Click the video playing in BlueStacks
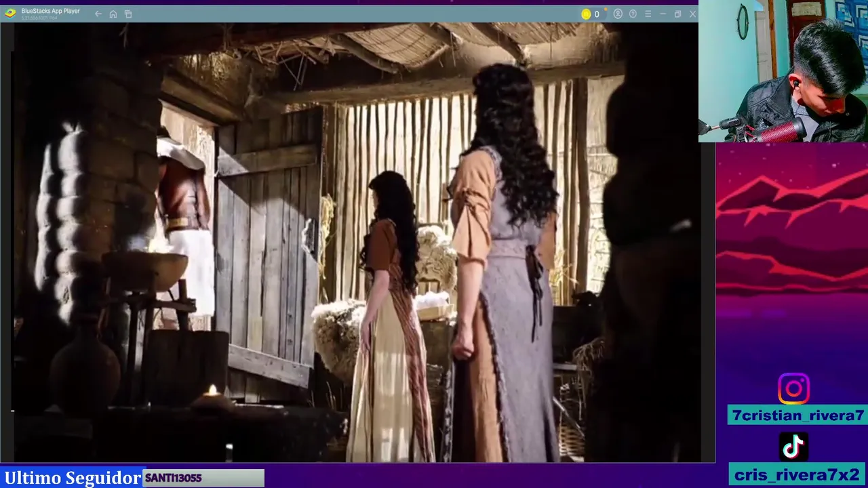The height and width of the screenshot is (488, 868). coord(356,243)
